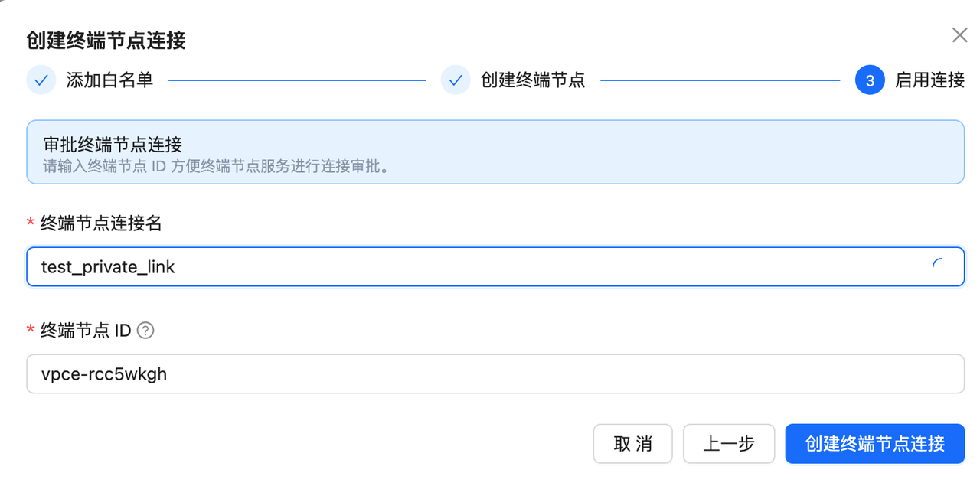Click the 取消 button
This screenshot has height=486, width=980.
(x=632, y=444)
